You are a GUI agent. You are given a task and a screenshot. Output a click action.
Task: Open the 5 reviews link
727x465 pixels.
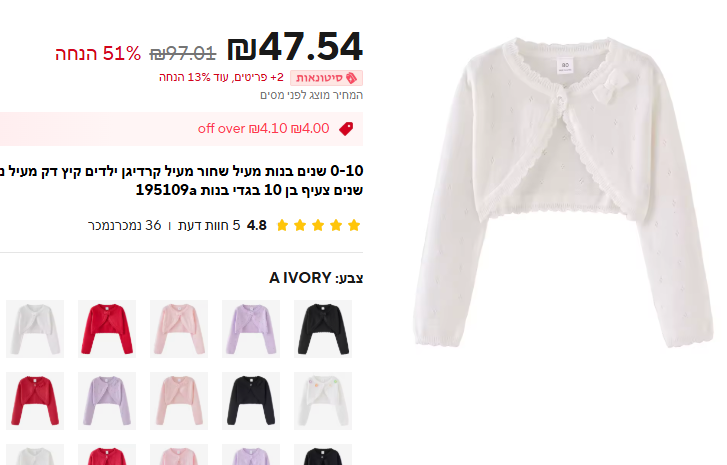[209, 225]
